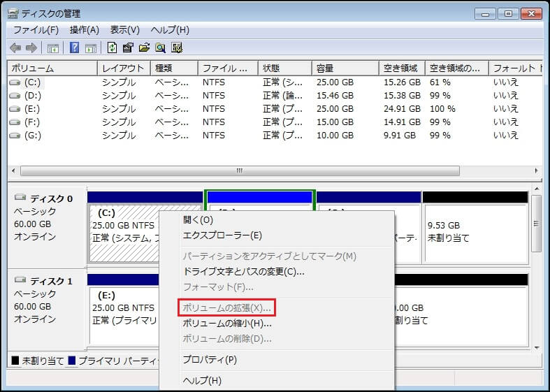Click greyed ボリュームの削除(D)... menu entry
550x392 pixels.
[x=227, y=339]
